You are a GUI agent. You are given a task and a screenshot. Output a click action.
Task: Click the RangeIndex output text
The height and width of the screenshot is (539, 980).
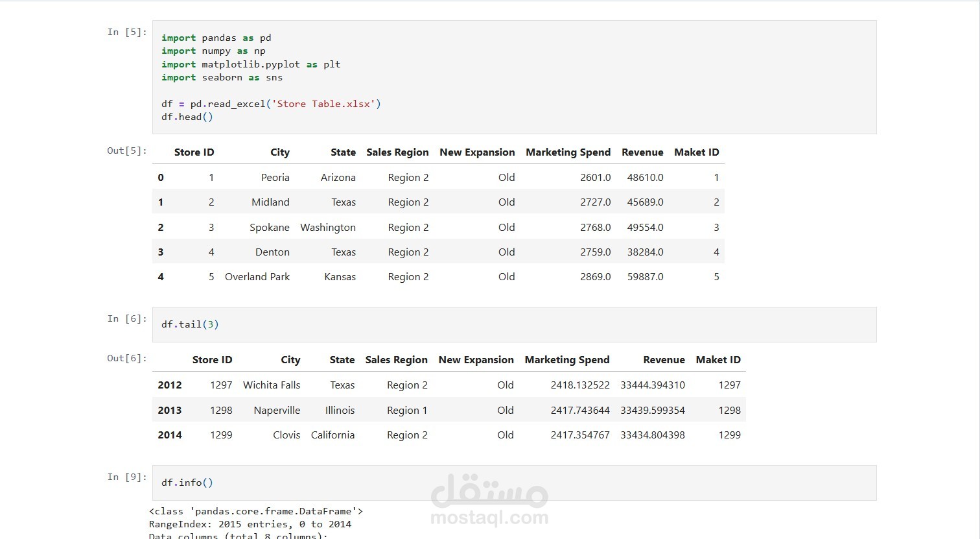(x=250, y=524)
